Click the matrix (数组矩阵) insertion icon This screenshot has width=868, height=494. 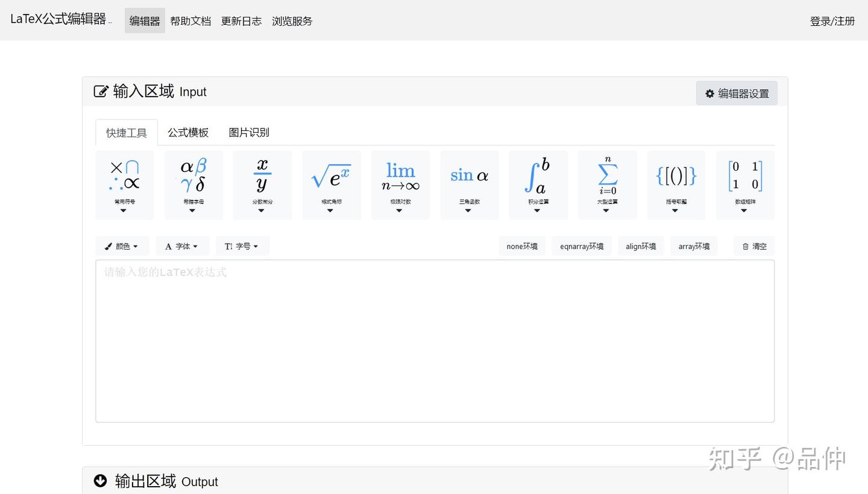click(x=744, y=178)
